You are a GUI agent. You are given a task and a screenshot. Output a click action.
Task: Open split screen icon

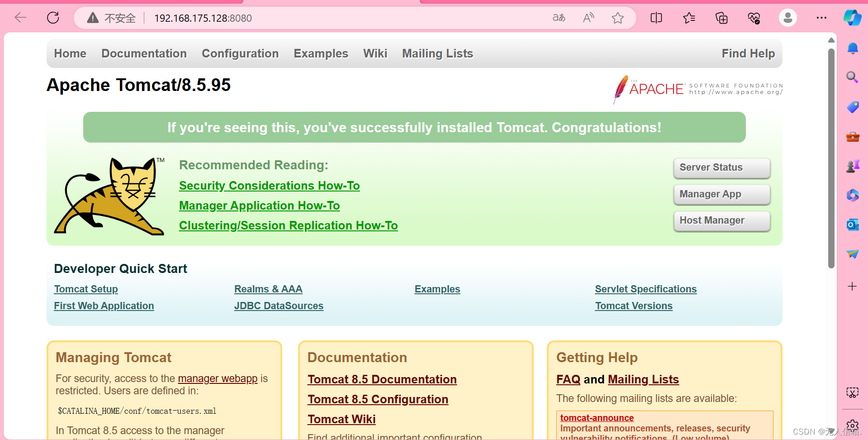click(x=656, y=18)
